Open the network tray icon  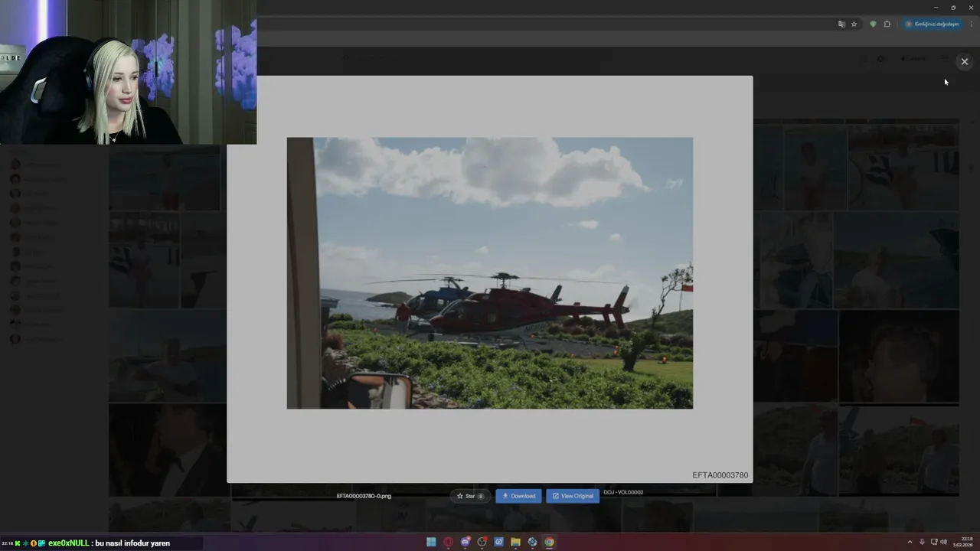coord(934,542)
